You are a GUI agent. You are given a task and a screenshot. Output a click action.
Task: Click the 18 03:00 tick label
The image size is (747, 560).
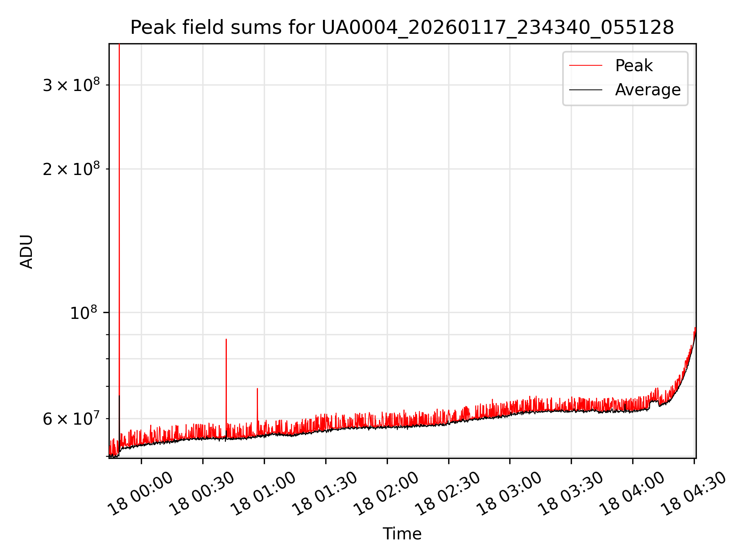(510, 493)
